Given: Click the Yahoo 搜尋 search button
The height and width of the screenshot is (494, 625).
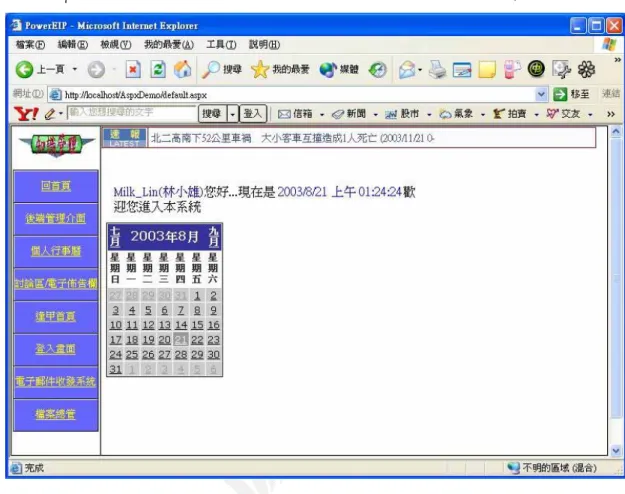Looking at the screenshot, I should point(212,114).
